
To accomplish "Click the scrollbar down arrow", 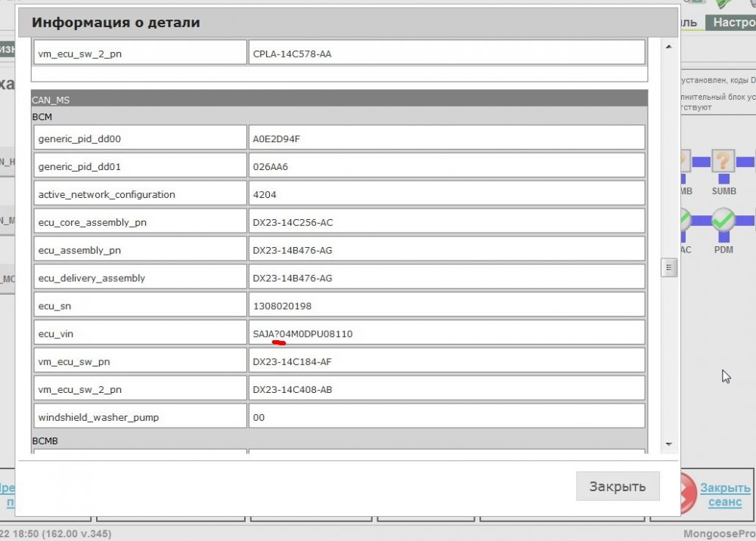I will pyautogui.click(x=668, y=444).
